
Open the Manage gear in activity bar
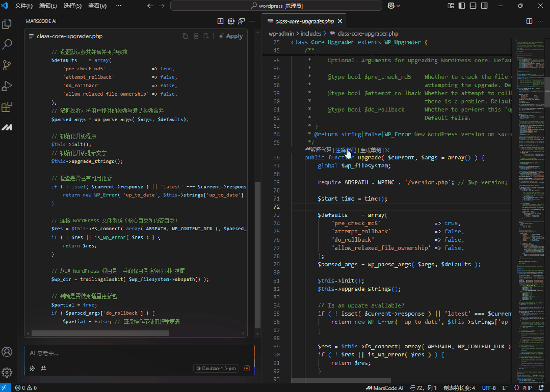tap(7, 372)
